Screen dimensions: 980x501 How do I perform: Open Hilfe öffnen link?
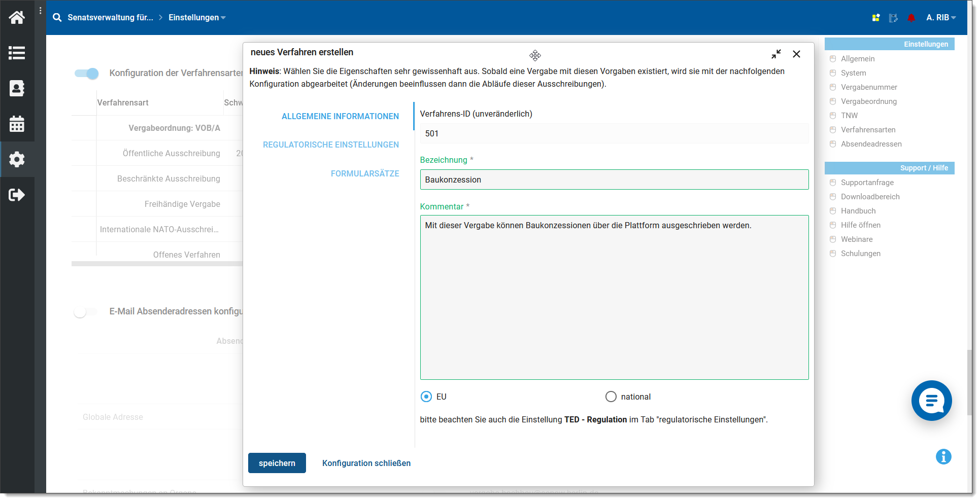click(x=861, y=225)
